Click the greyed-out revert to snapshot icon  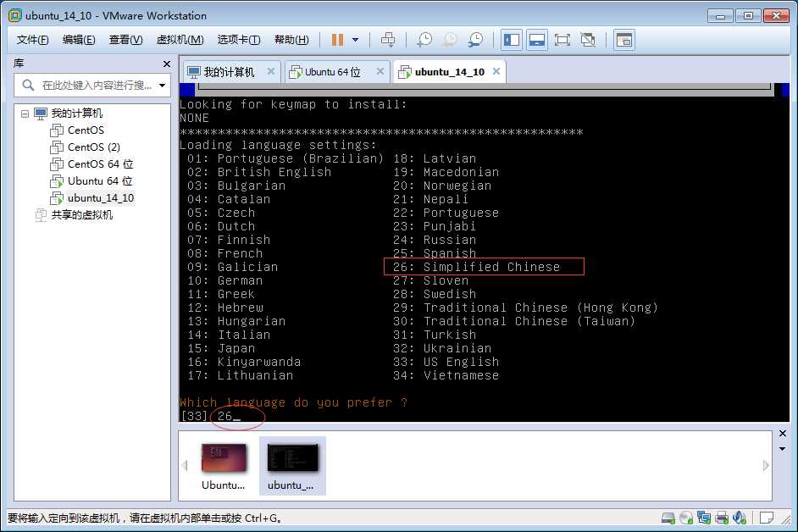pyautogui.click(x=450, y=40)
